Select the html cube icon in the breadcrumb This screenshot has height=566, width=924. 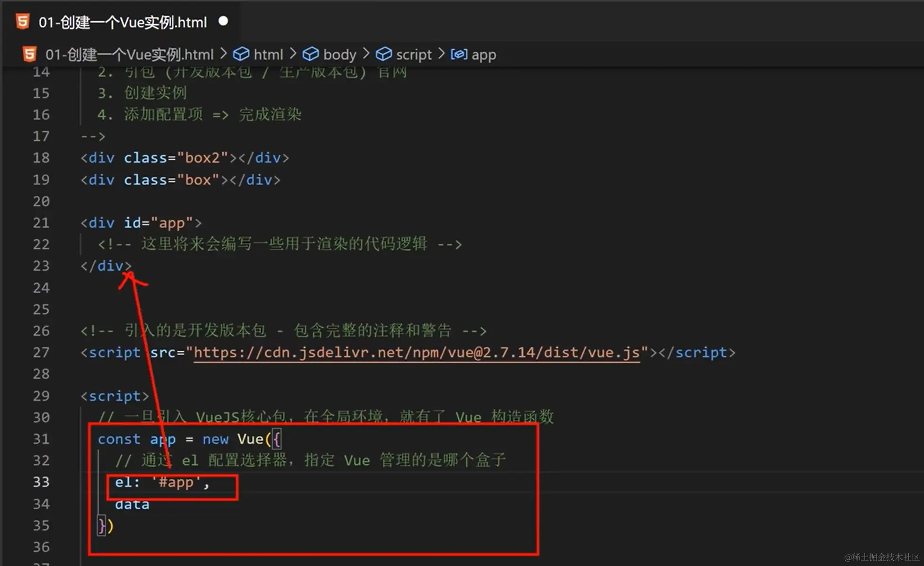click(x=242, y=54)
